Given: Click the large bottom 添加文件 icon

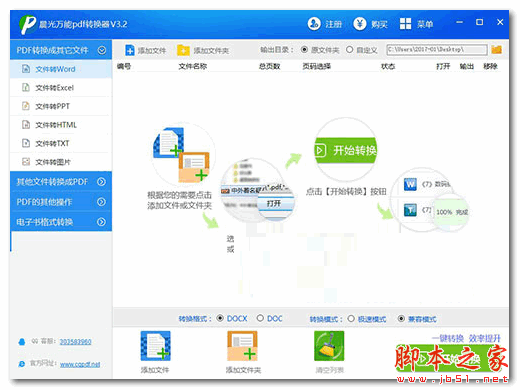Looking at the screenshot, I should [x=155, y=346].
